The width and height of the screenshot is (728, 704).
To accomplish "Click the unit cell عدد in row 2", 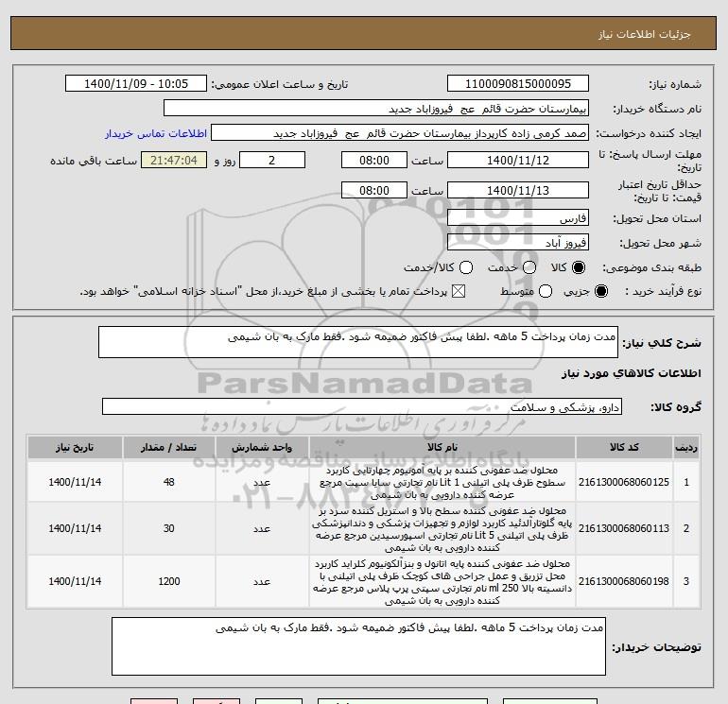I will coord(262,528).
